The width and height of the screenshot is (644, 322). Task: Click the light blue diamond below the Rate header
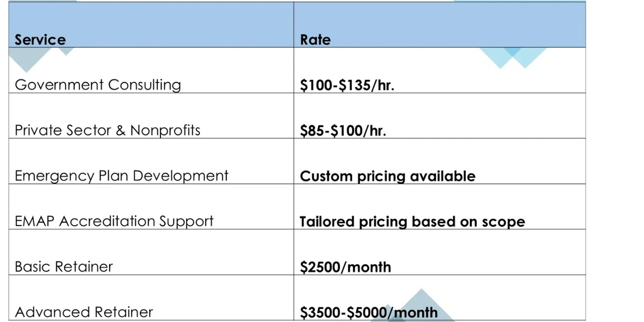[x=512, y=56]
